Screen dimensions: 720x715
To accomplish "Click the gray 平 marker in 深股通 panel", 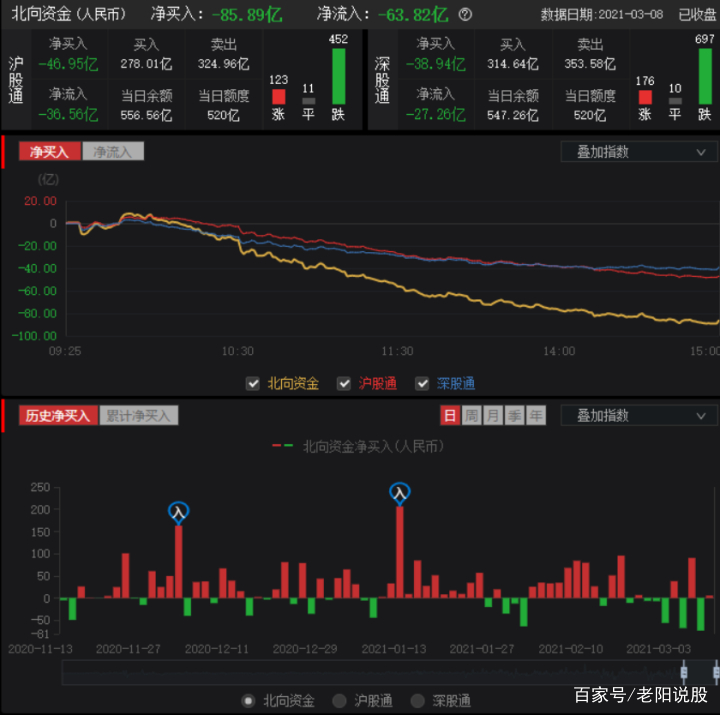I will [x=675, y=101].
